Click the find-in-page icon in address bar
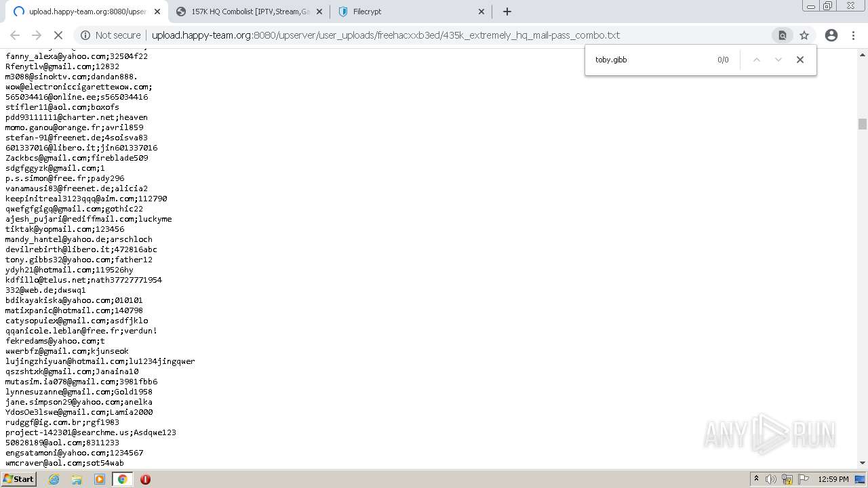This screenshot has width=868, height=488. (782, 35)
